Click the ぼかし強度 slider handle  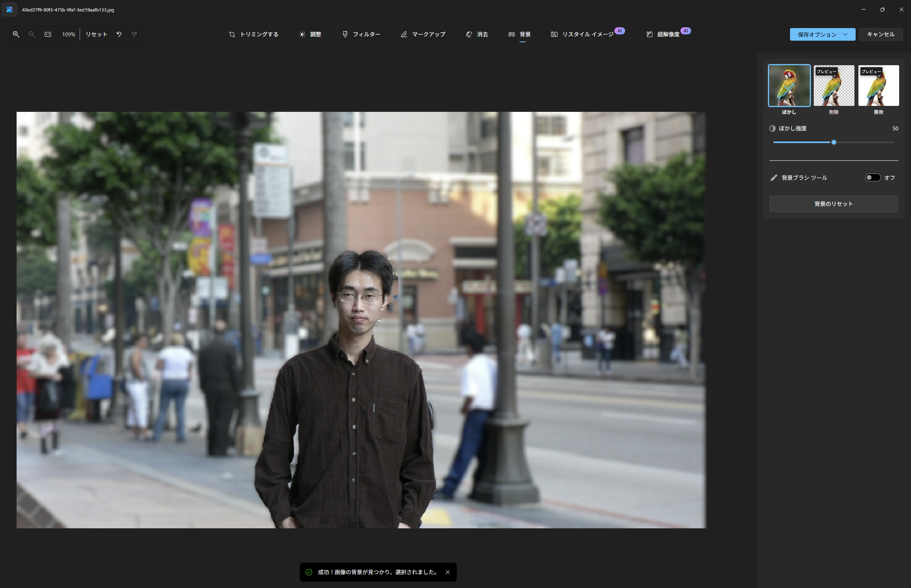(834, 142)
